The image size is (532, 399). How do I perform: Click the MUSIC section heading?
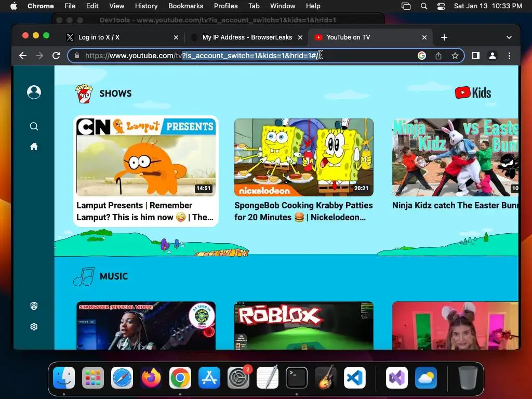[x=114, y=276]
